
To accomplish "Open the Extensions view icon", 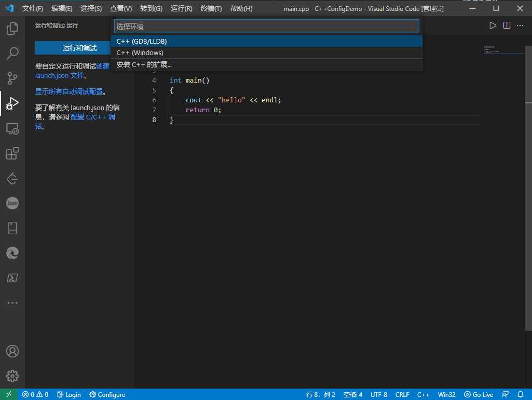I will pos(12,153).
